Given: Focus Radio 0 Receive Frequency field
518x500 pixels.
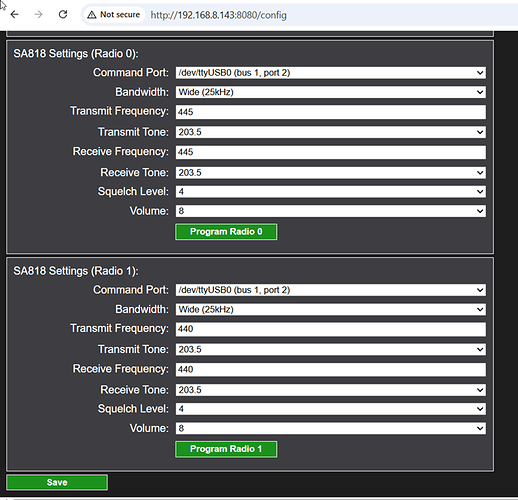Looking at the screenshot, I should (331, 152).
